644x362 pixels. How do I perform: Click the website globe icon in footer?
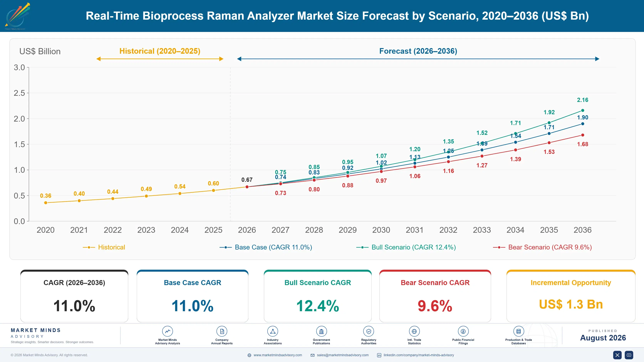[249, 355]
